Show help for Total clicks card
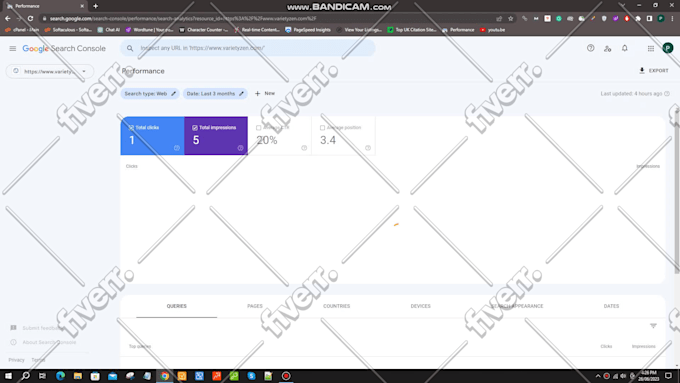The width and height of the screenshot is (680, 383). point(177,148)
